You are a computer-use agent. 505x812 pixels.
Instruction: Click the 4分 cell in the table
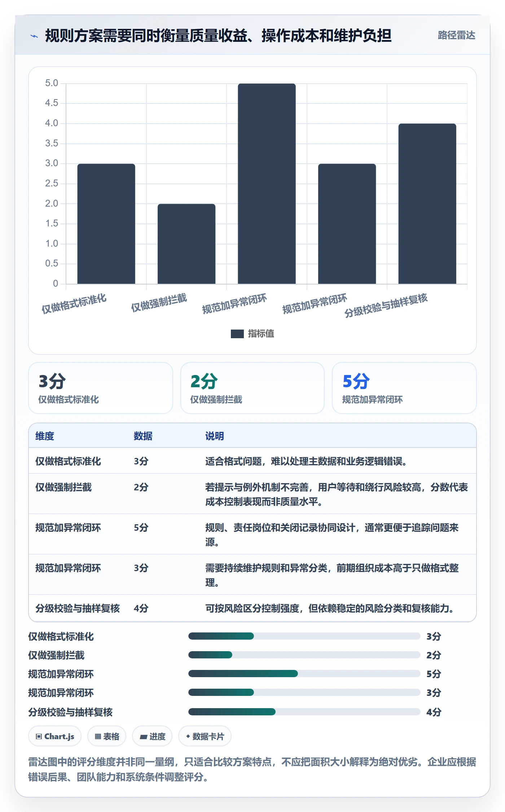pyautogui.click(x=141, y=608)
